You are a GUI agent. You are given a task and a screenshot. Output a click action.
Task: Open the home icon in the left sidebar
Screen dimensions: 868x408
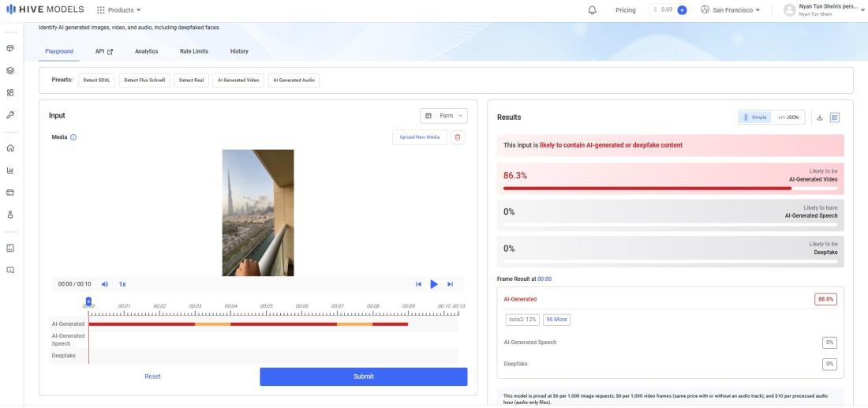pos(10,148)
